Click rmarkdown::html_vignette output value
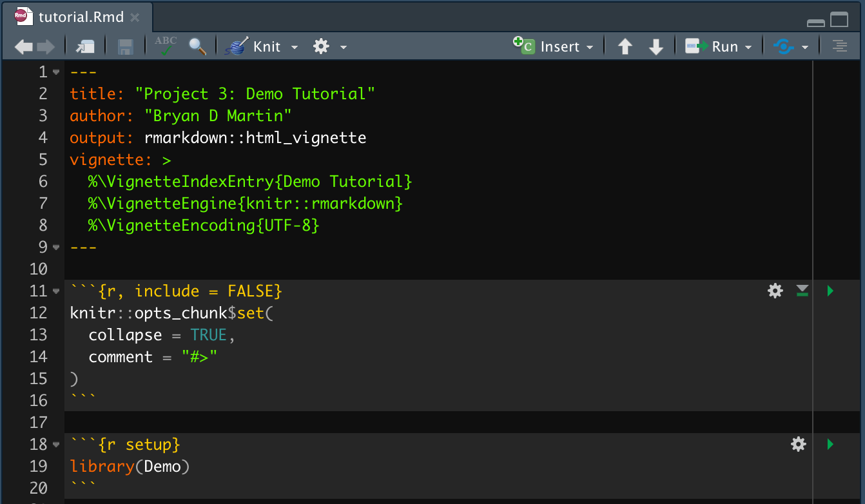The width and height of the screenshot is (865, 504). pyautogui.click(x=255, y=137)
